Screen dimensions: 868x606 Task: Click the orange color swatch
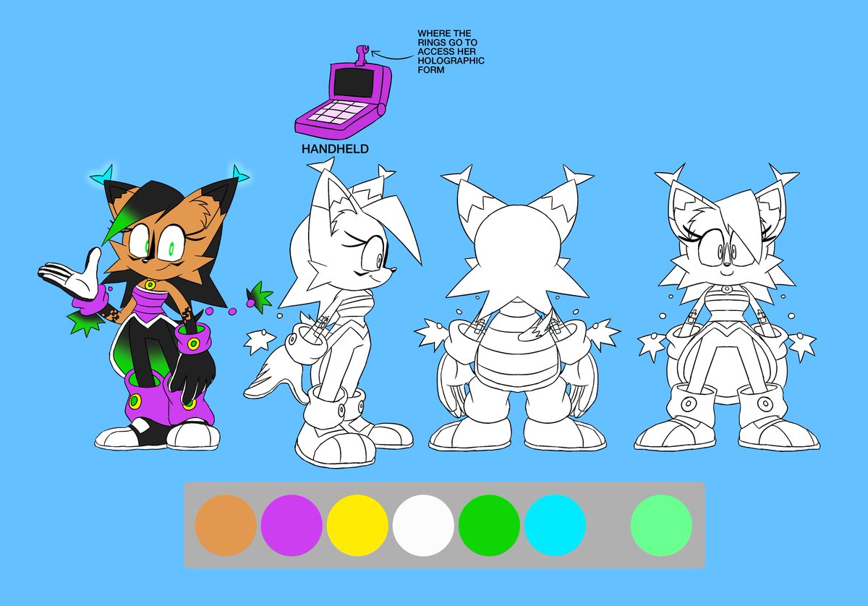point(226,525)
